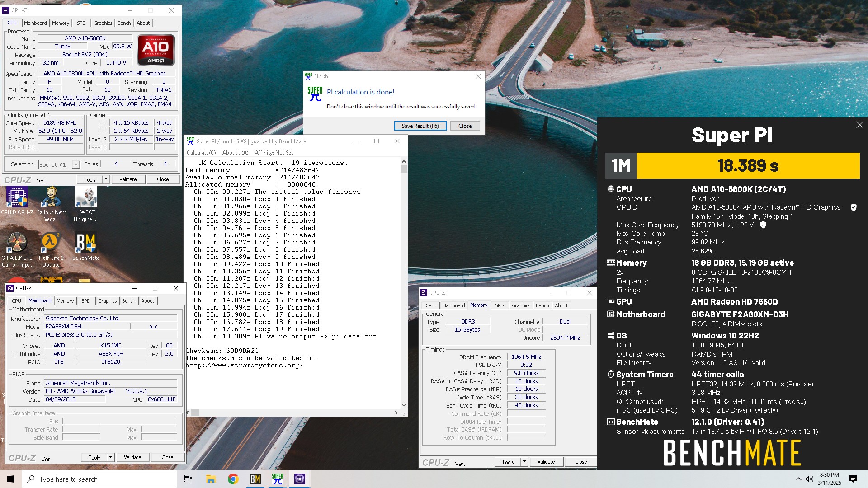Open S.T.A.L.K.E.R. Call of Pripyat icon
This screenshot has width=868, height=488.
[17, 250]
